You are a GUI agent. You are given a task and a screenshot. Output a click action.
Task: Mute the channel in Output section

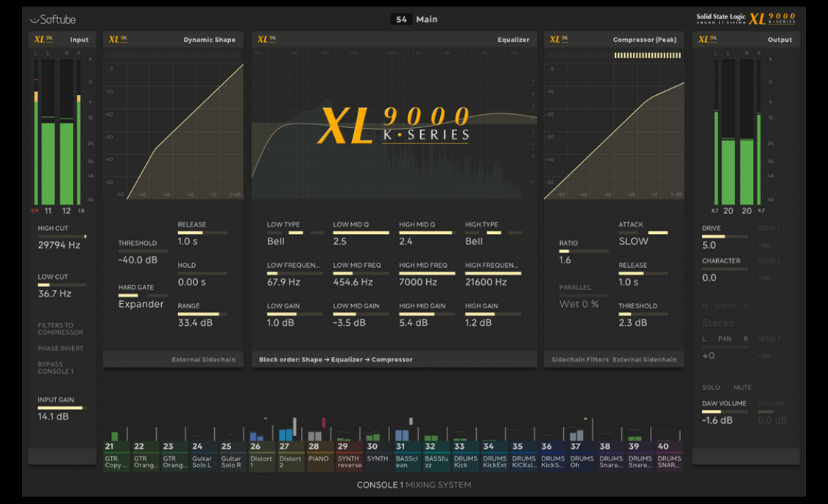pos(742,387)
